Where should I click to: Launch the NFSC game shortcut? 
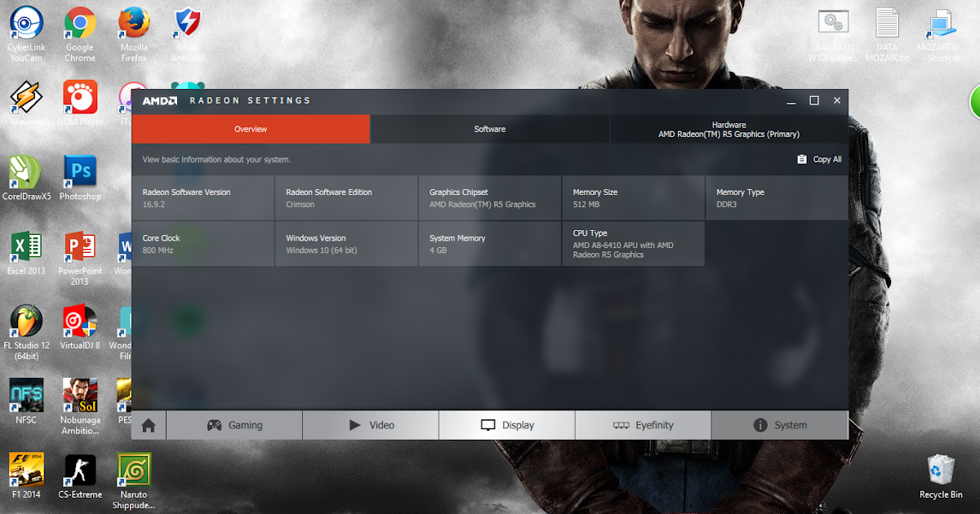26,401
